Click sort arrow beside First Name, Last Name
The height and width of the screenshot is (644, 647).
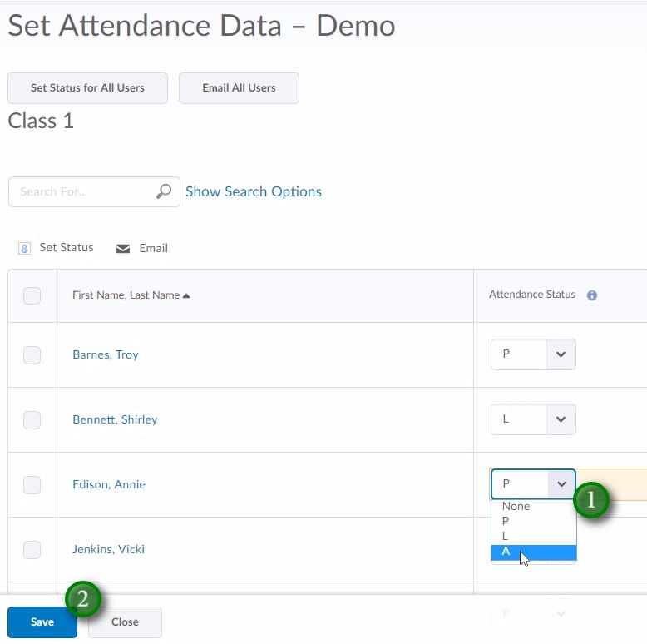[x=186, y=295]
